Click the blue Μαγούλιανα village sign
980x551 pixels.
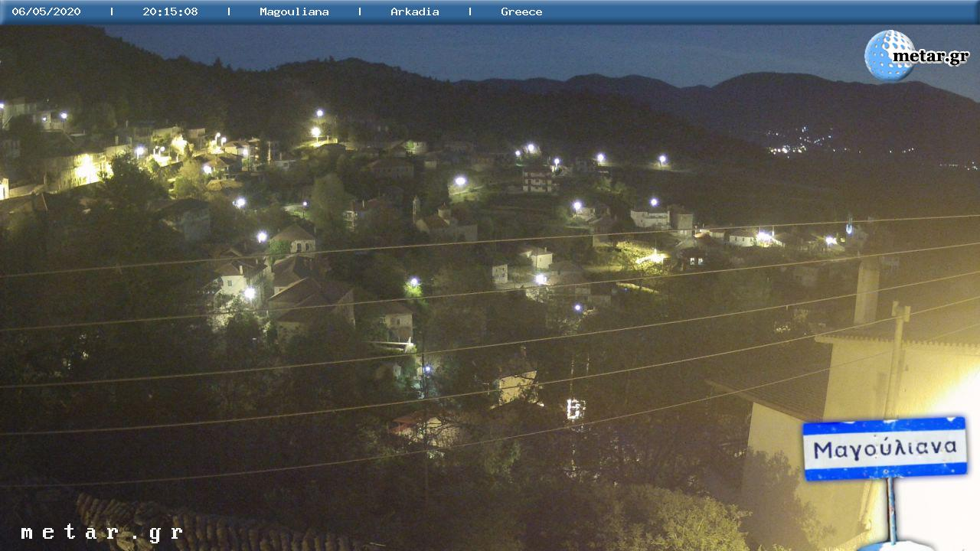[x=884, y=448]
